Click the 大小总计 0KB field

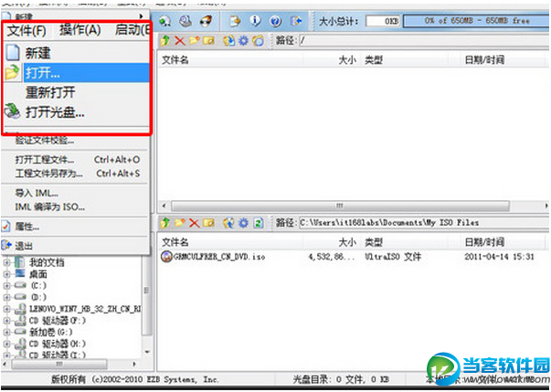click(x=383, y=21)
